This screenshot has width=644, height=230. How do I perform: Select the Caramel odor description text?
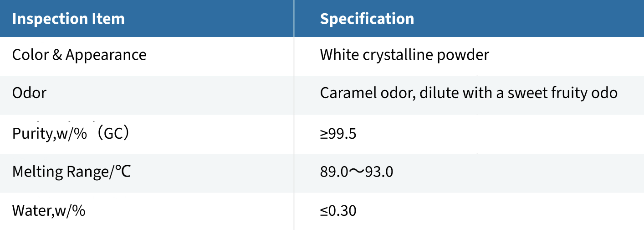point(469,93)
